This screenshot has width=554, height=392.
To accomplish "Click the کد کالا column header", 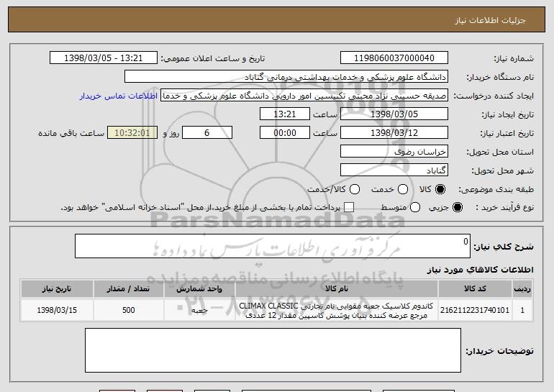I will tap(475, 289).
